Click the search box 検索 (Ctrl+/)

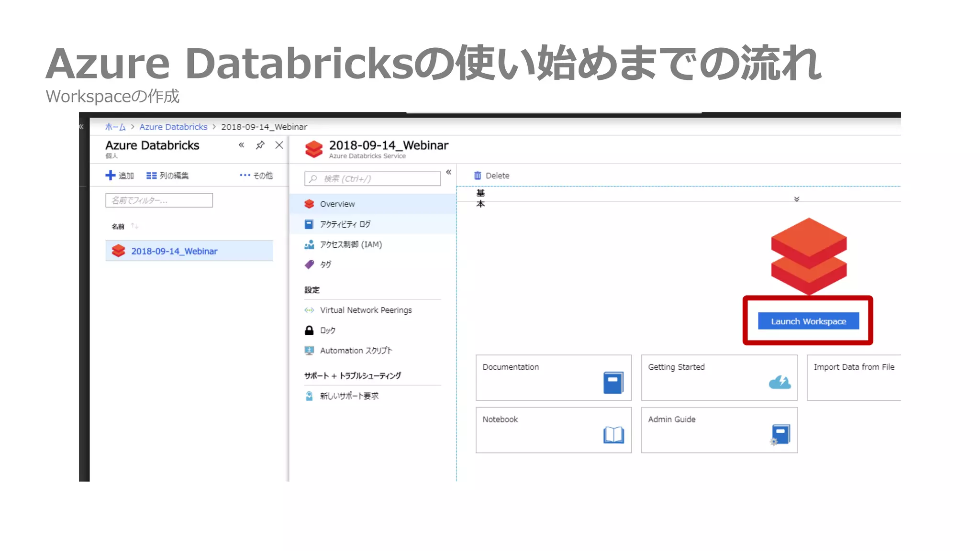point(372,178)
